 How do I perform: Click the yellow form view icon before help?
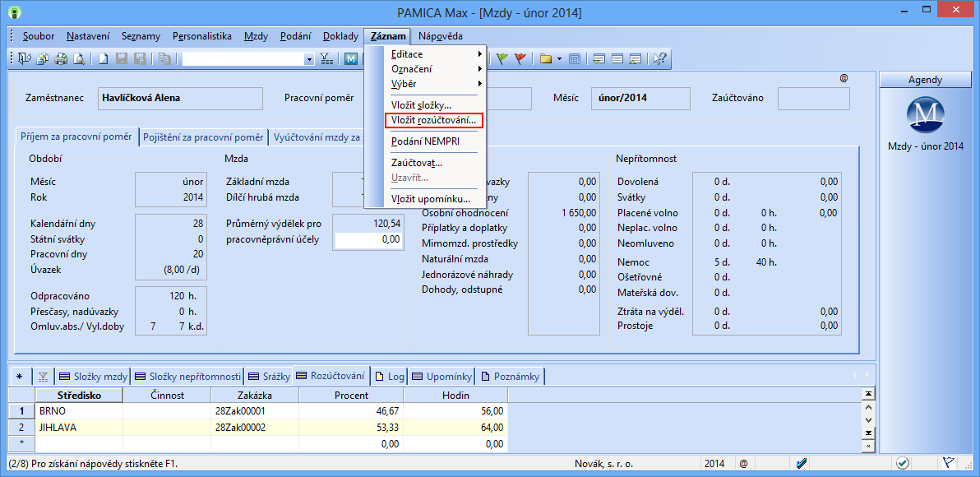(x=636, y=58)
